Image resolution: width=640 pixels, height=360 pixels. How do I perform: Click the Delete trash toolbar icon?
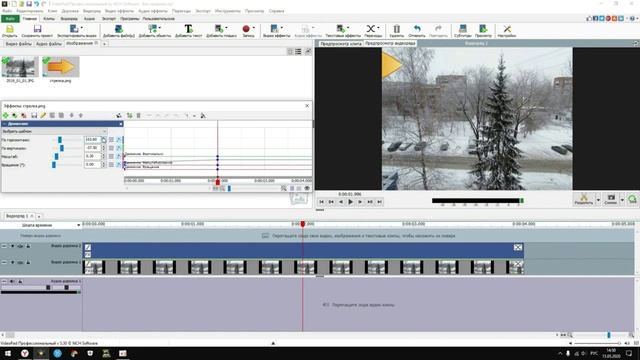pos(396,29)
